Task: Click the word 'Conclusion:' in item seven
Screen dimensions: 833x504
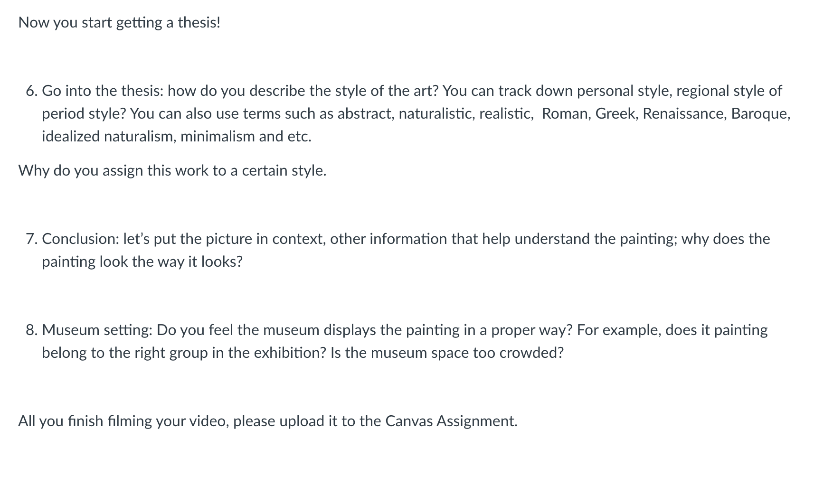Action: click(x=81, y=239)
